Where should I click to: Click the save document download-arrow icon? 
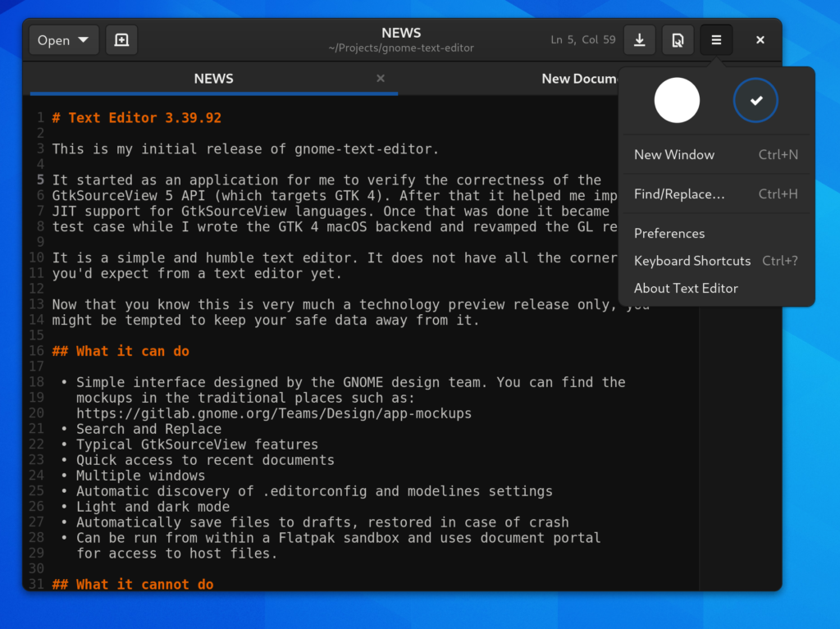coord(640,40)
